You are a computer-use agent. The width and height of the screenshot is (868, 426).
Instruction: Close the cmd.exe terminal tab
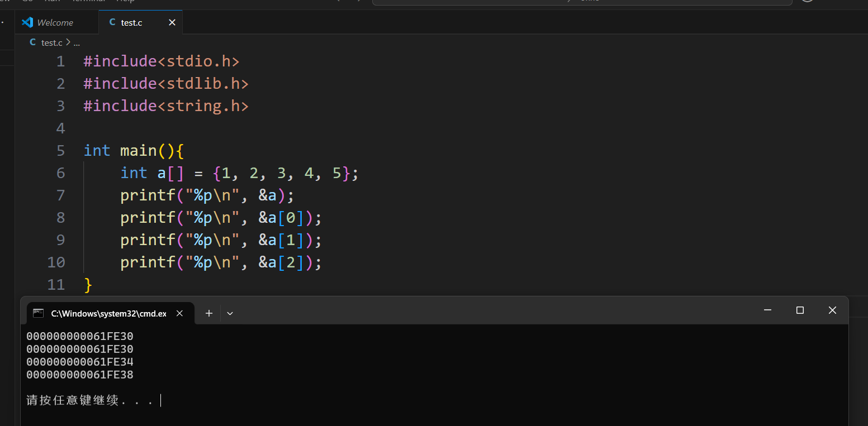[179, 313]
